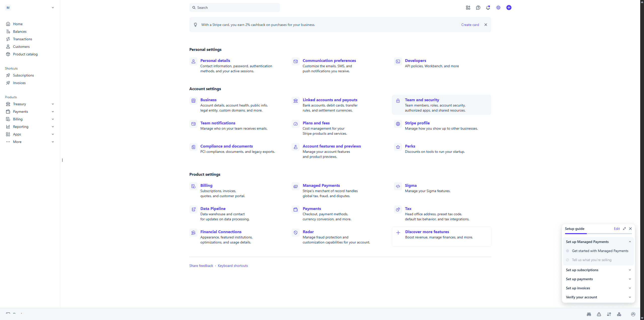The height and width of the screenshot is (320, 644).
Task: Expand Set up subscriptions in Setup guide
Action: tap(598, 270)
